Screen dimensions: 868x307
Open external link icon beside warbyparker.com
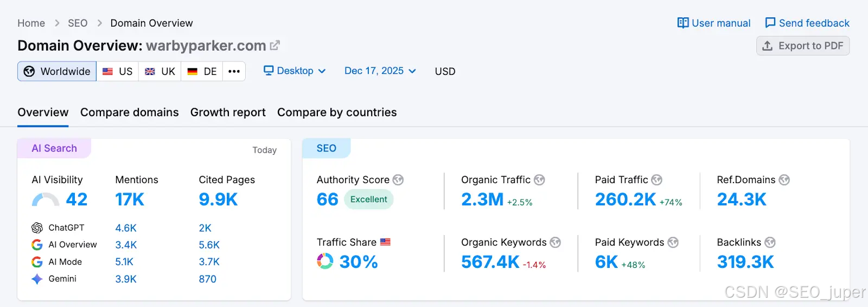coord(275,45)
